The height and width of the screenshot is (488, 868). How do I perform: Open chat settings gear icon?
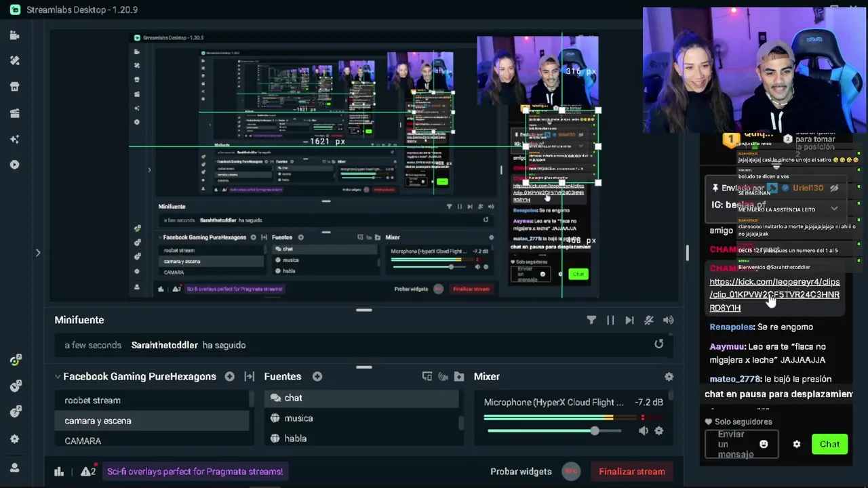click(797, 445)
